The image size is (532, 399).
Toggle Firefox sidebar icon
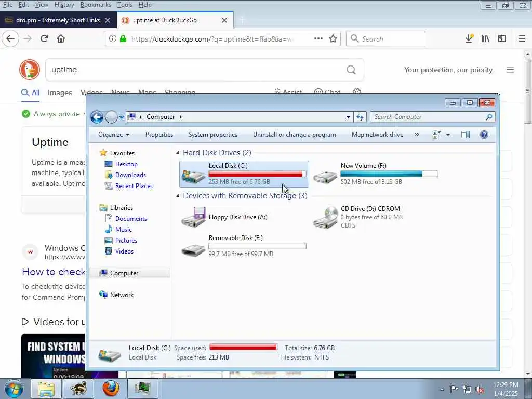[x=502, y=38]
